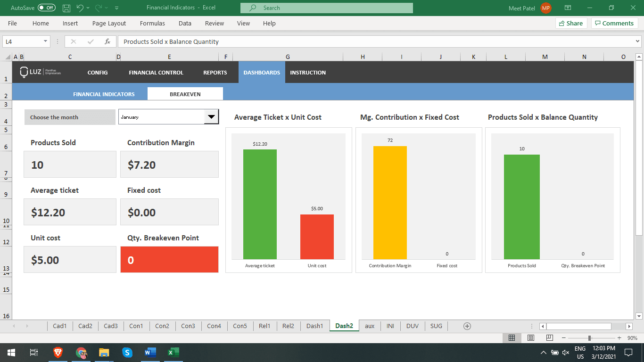Click the Share button

click(x=571, y=23)
